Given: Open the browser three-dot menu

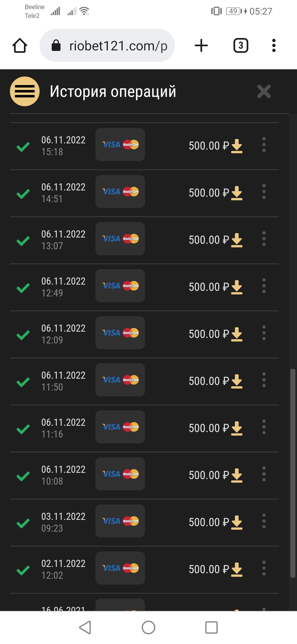Looking at the screenshot, I should pos(274,46).
